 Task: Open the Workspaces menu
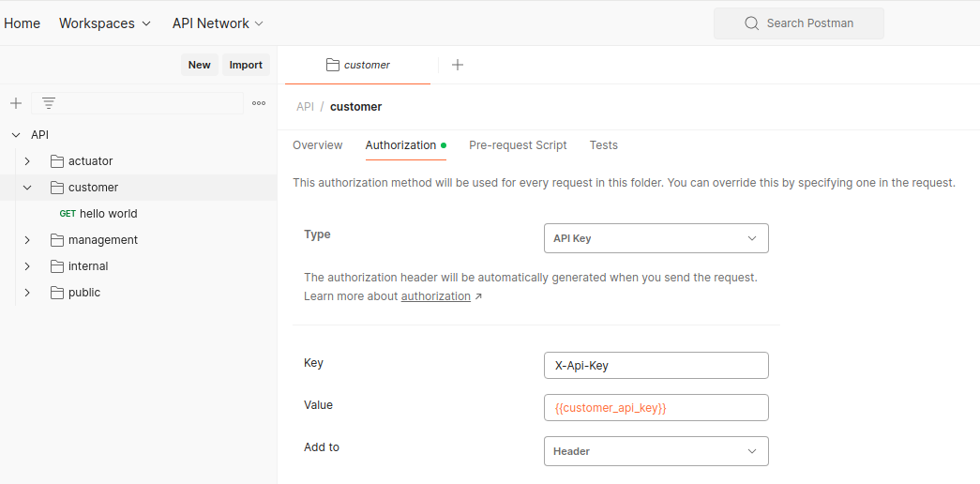pos(105,23)
